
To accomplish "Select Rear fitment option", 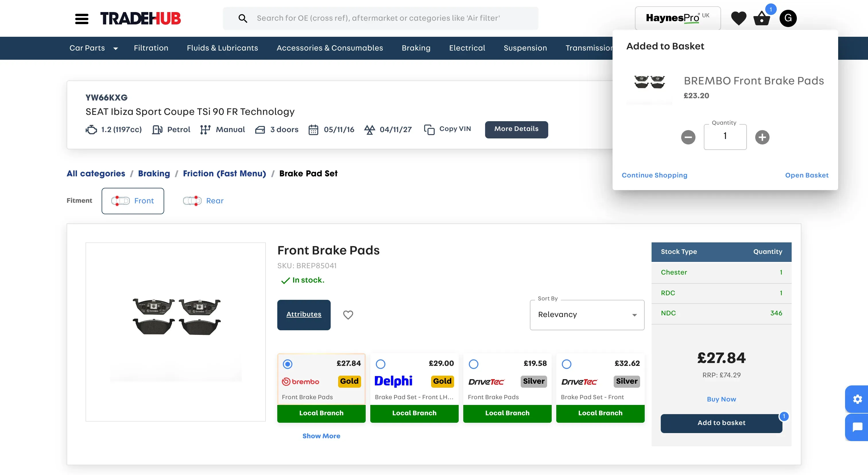I will point(203,201).
